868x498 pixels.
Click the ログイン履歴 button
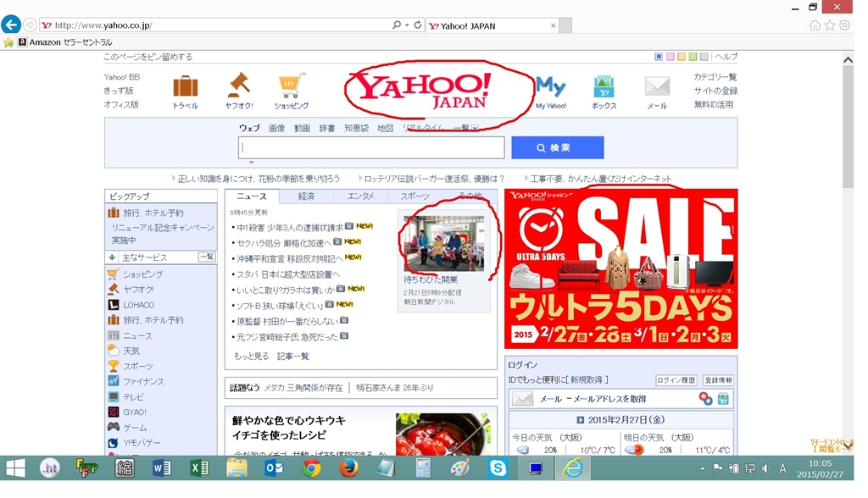coord(676,380)
